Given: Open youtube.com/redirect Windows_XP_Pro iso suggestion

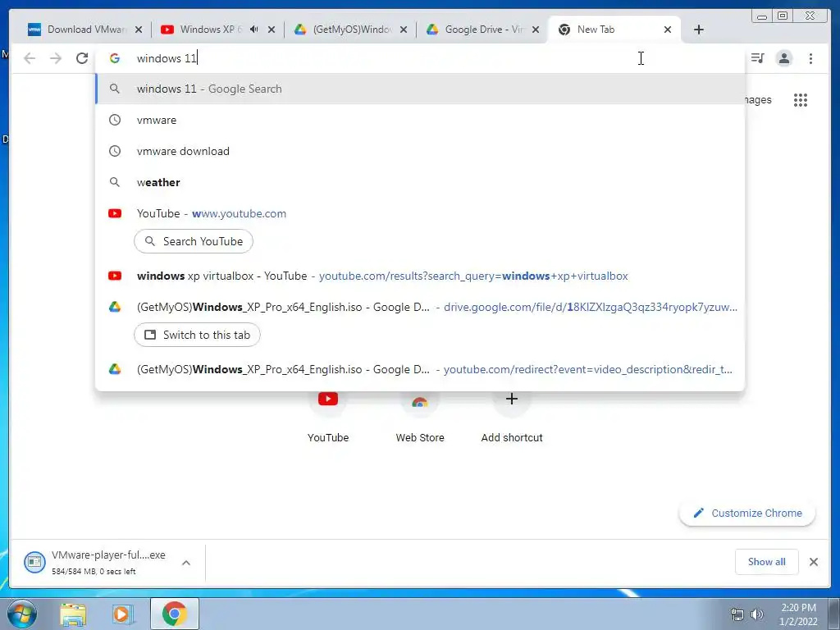Looking at the screenshot, I should click(421, 369).
